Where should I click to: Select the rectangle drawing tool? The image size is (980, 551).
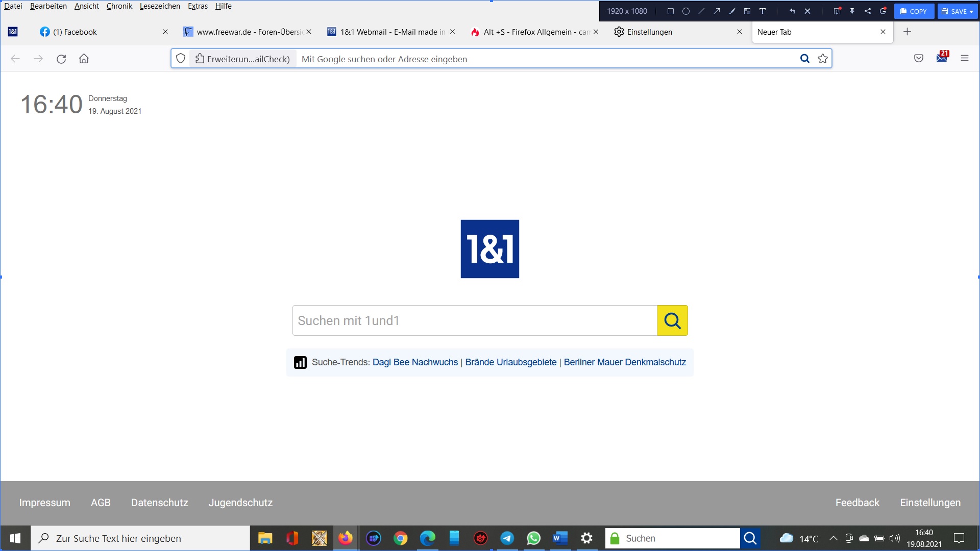[671, 11]
